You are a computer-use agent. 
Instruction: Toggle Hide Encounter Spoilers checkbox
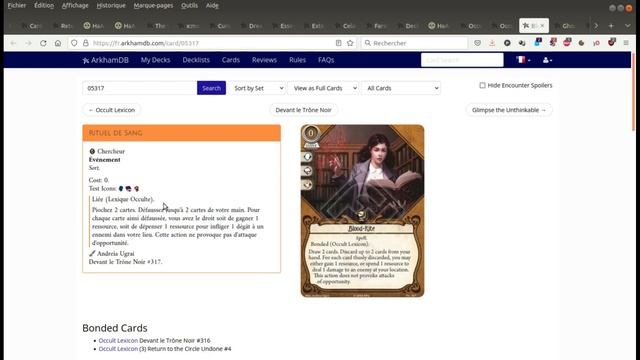pyautogui.click(x=482, y=85)
